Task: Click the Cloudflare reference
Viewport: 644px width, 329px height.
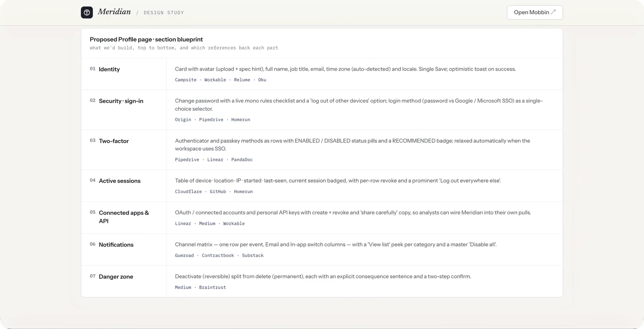Action: tap(188, 192)
